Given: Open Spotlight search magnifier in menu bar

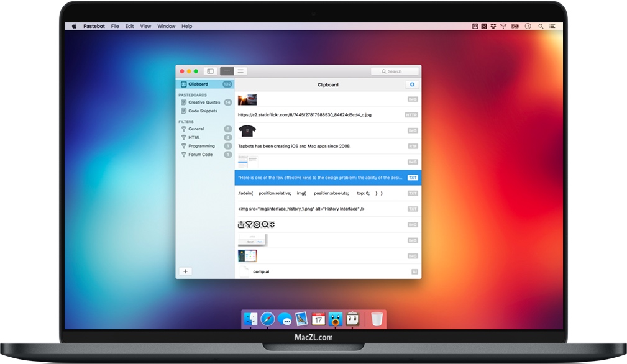Looking at the screenshot, I should (x=541, y=26).
